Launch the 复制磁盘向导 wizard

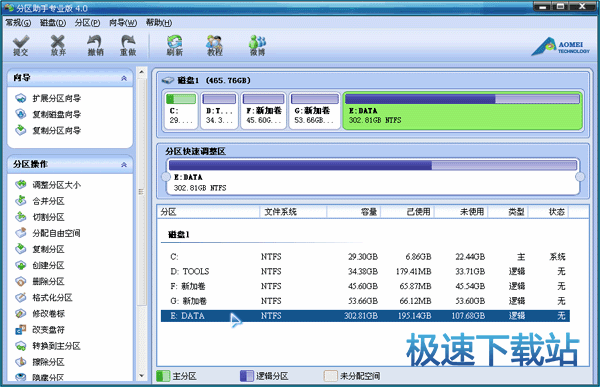coord(48,114)
